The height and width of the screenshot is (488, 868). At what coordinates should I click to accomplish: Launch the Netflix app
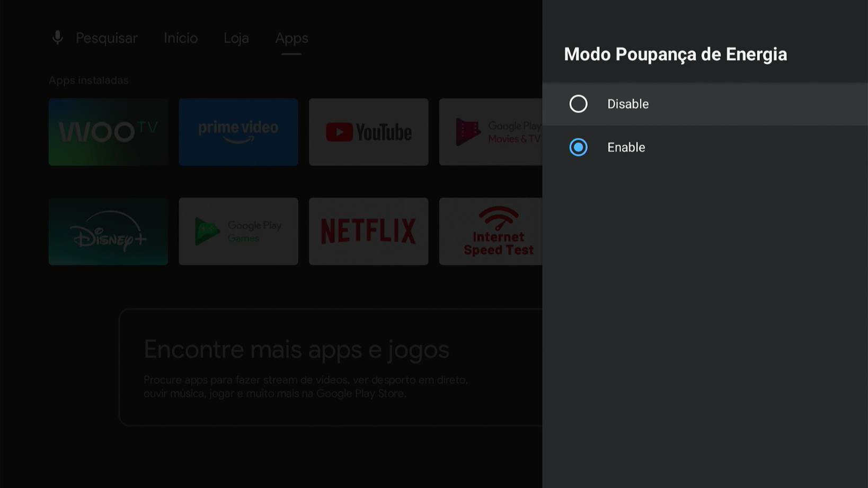369,232
